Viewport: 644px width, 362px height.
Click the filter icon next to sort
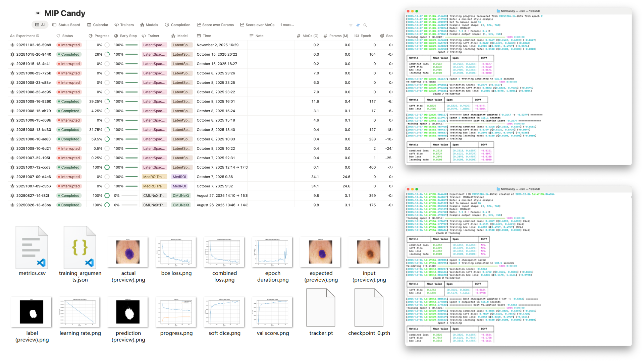(x=351, y=25)
